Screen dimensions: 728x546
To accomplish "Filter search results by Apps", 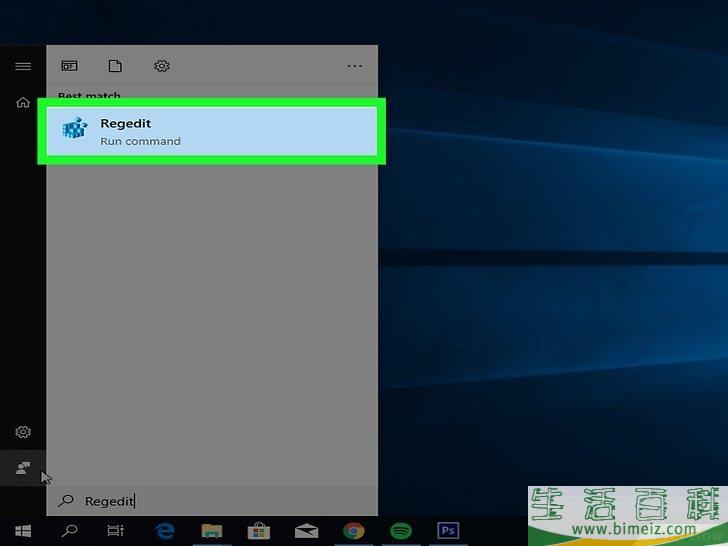I will click(x=69, y=66).
